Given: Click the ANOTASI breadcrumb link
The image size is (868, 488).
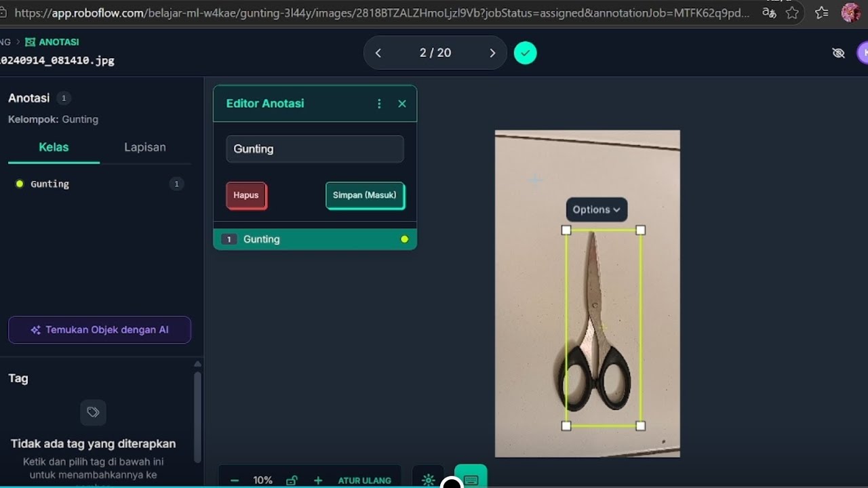Looking at the screenshot, I should [x=52, y=42].
